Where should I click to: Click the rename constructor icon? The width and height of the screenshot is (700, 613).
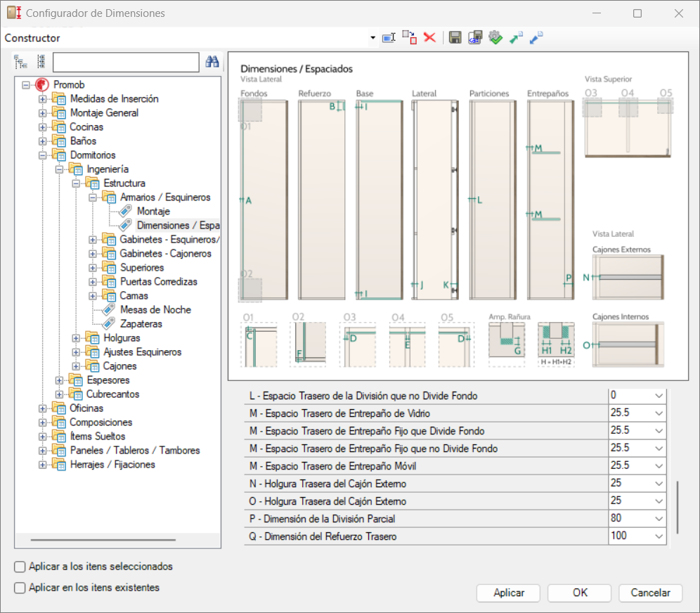click(x=389, y=37)
